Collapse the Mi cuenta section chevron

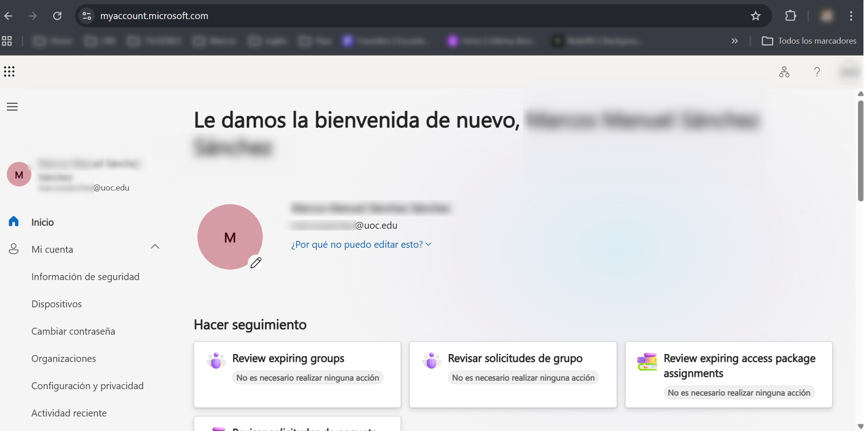pos(155,246)
